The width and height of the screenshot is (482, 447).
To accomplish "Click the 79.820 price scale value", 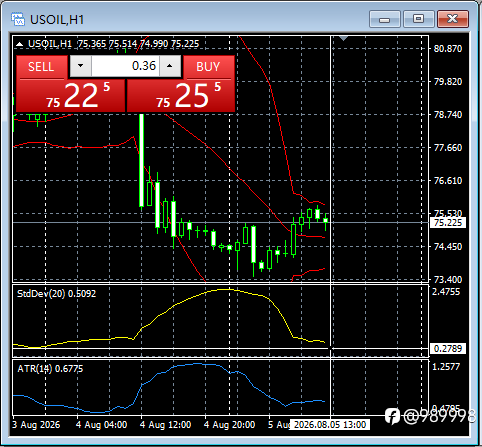I will point(448,82).
